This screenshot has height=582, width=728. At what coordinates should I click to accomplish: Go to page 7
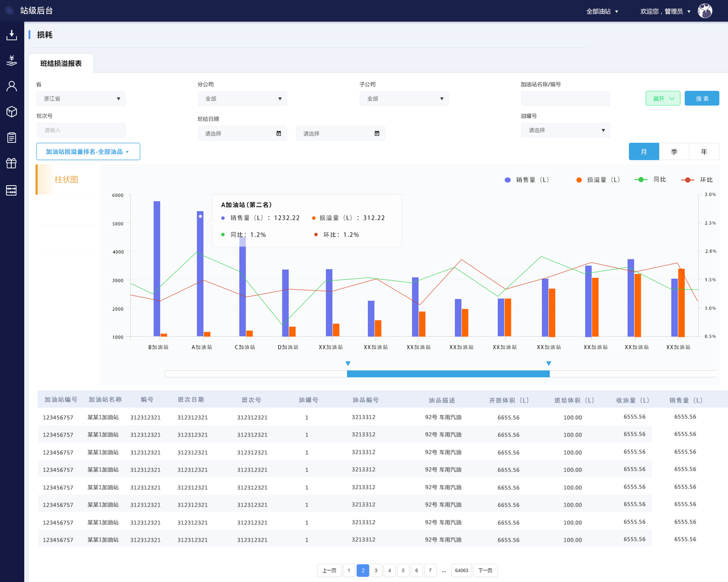point(430,570)
